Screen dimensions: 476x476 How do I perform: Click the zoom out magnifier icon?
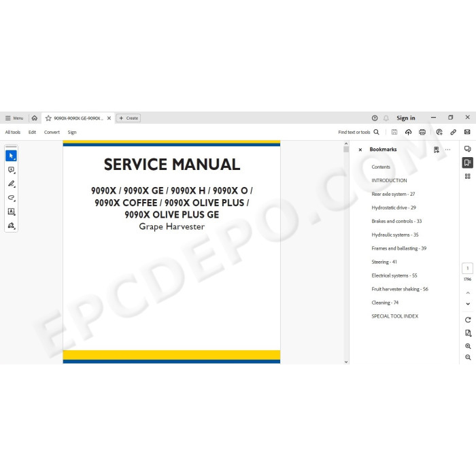pos(468,357)
